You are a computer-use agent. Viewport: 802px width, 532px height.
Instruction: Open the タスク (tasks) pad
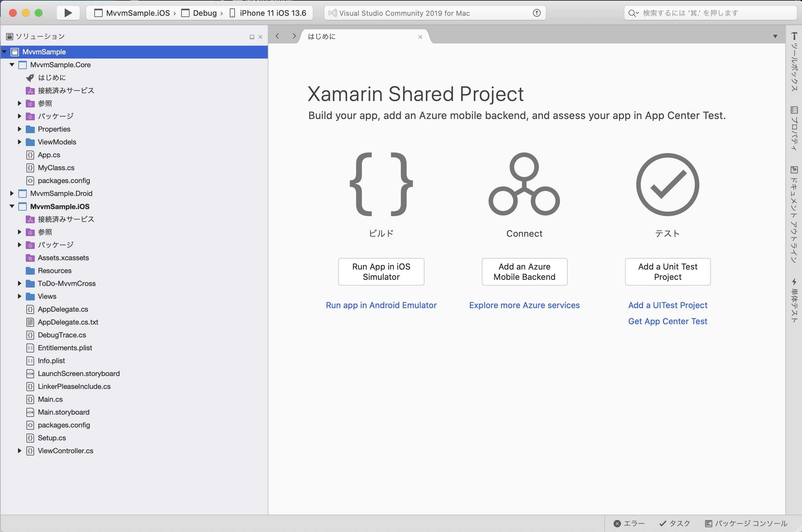[x=675, y=523]
